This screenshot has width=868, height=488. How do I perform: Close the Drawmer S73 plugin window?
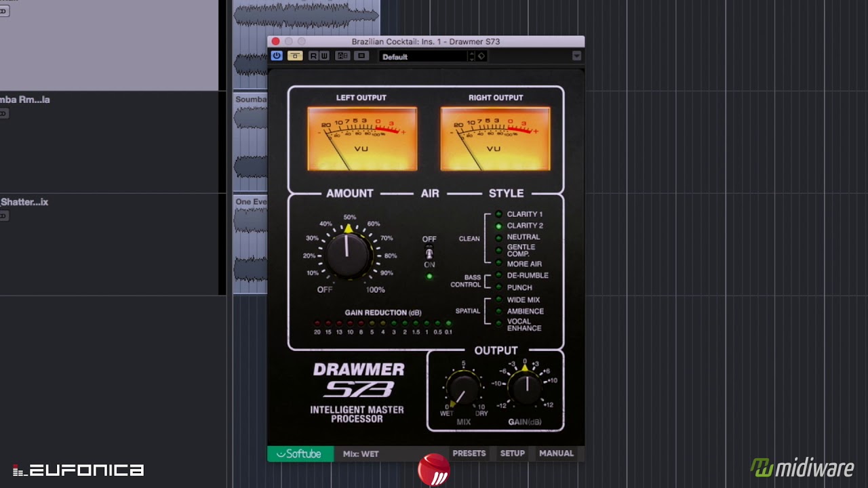click(276, 41)
